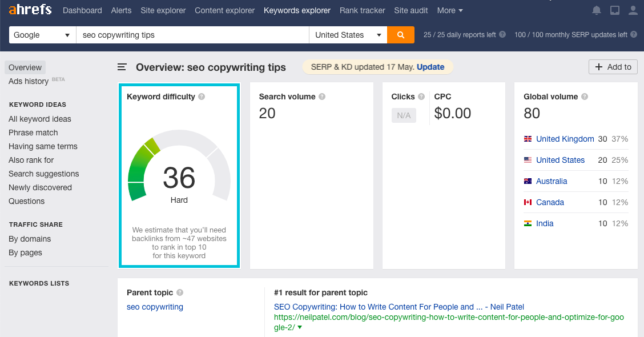Click the keyword search input field
The height and width of the screenshot is (337, 644).
click(x=192, y=35)
